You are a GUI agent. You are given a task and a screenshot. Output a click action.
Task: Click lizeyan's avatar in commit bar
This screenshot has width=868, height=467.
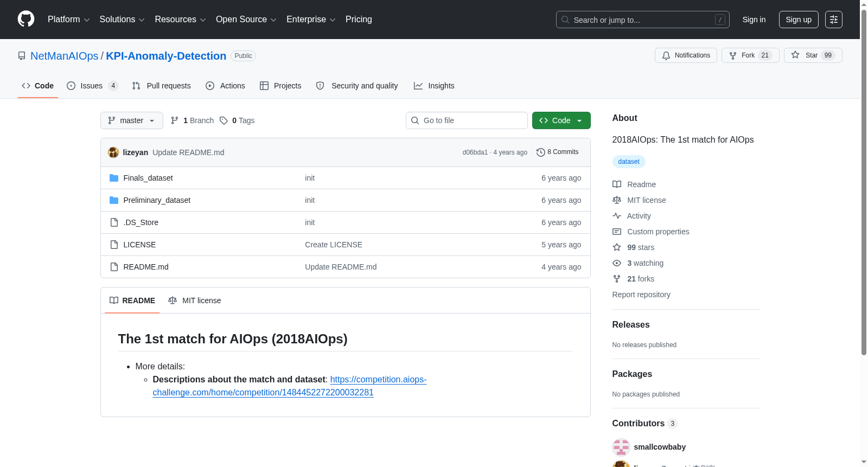point(113,152)
